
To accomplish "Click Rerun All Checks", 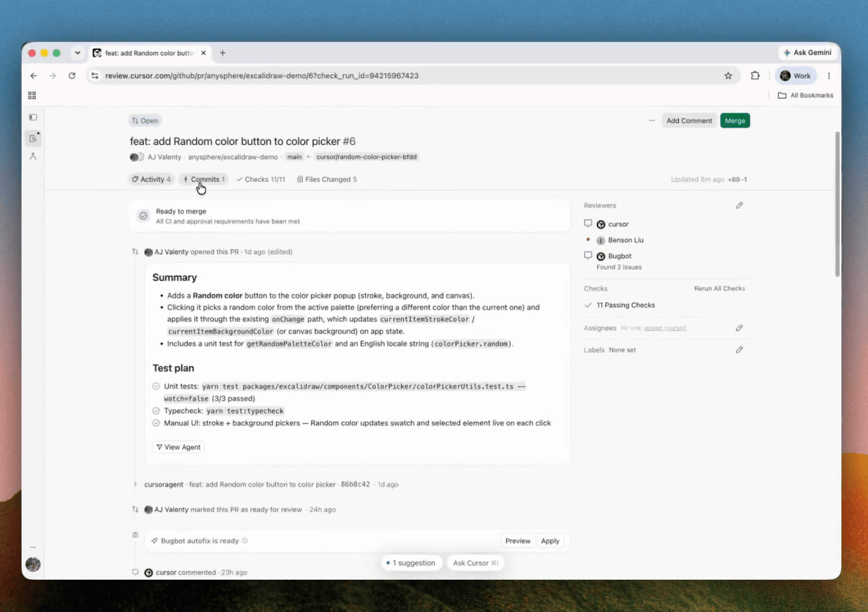I will (719, 289).
